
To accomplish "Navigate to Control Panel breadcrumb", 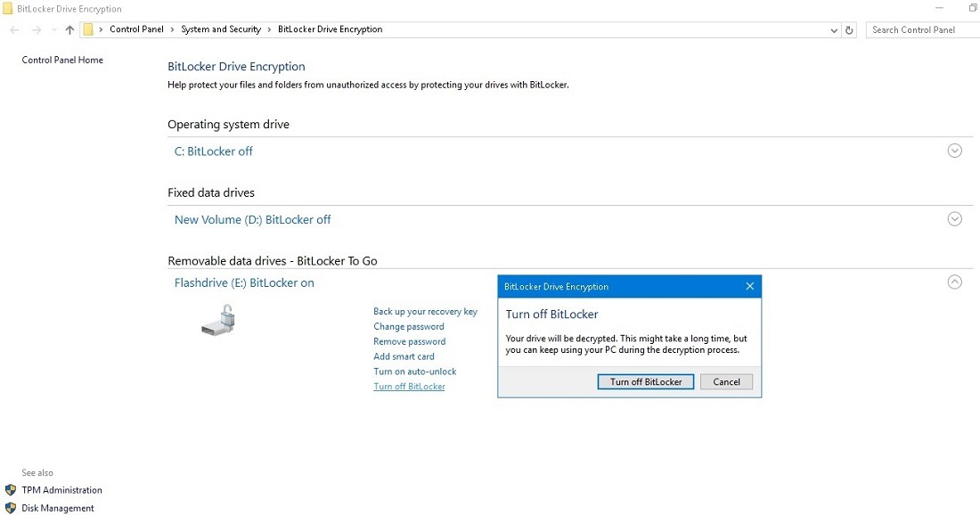I will point(136,29).
